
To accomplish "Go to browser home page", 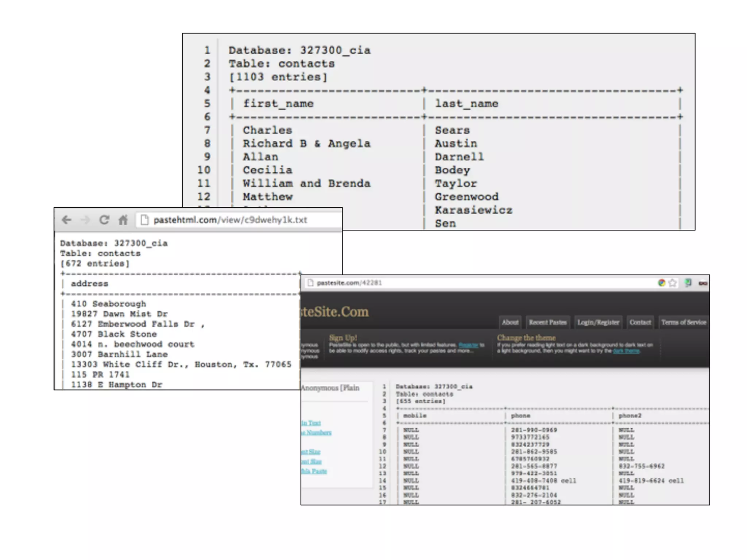I will [x=123, y=220].
